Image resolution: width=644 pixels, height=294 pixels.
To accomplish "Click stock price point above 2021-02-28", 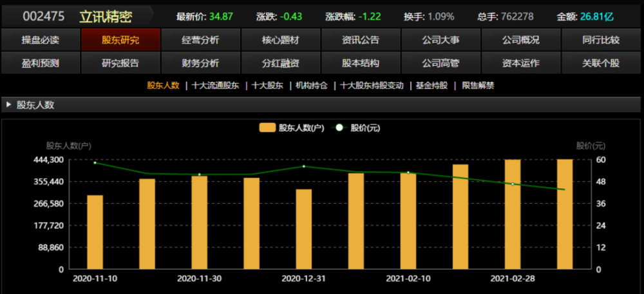I will (513, 184).
